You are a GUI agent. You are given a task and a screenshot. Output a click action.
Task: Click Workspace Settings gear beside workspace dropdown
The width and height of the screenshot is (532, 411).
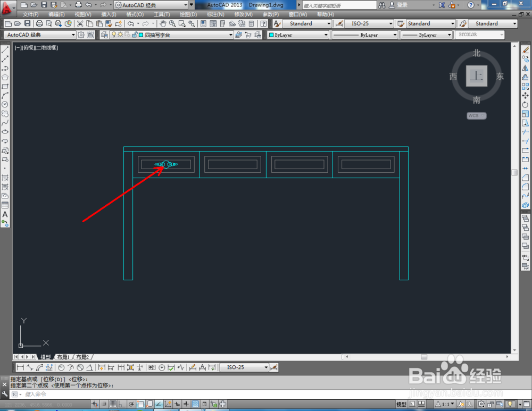[x=81, y=35]
